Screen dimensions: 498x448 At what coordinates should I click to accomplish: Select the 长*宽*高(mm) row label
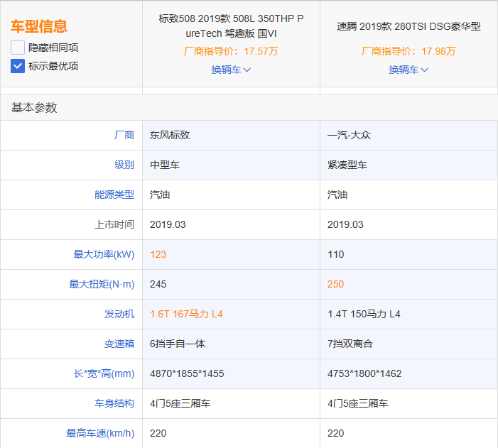(104, 373)
